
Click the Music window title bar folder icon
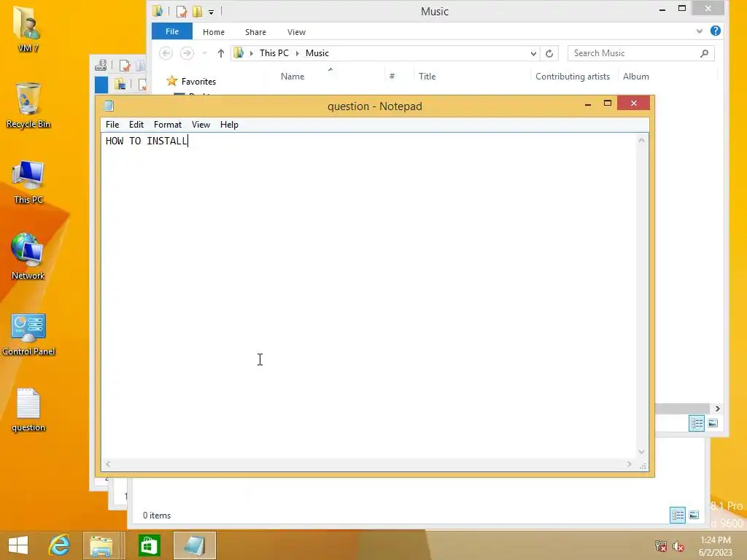[158, 11]
